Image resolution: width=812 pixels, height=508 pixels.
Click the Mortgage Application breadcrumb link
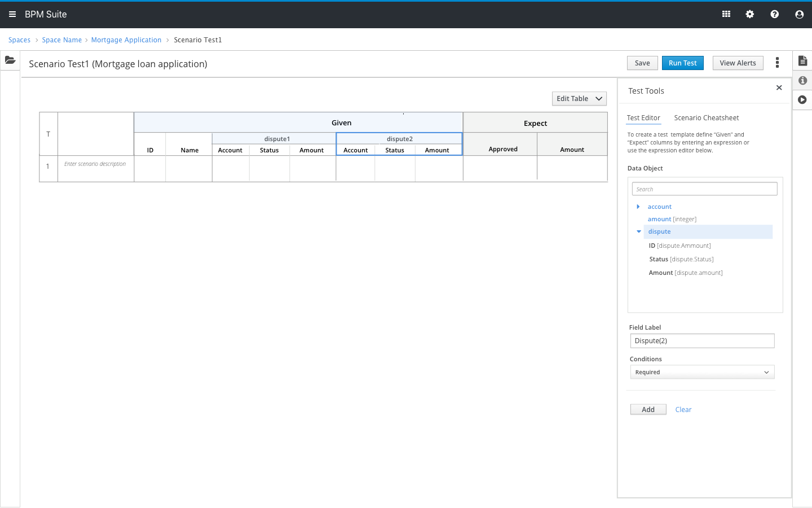(126, 40)
